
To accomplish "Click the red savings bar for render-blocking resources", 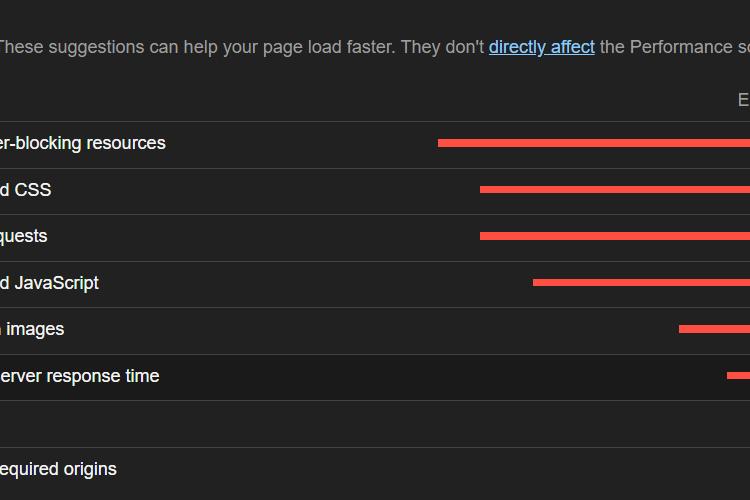I will 593,143.
